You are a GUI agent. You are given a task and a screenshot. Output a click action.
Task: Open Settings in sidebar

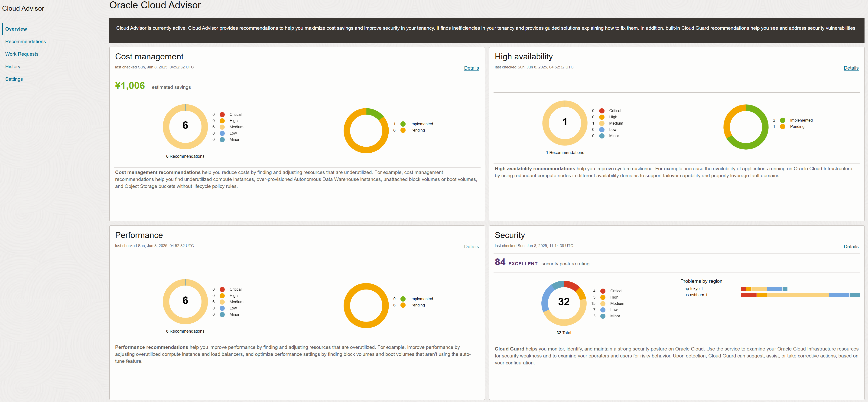coord(14,79)
